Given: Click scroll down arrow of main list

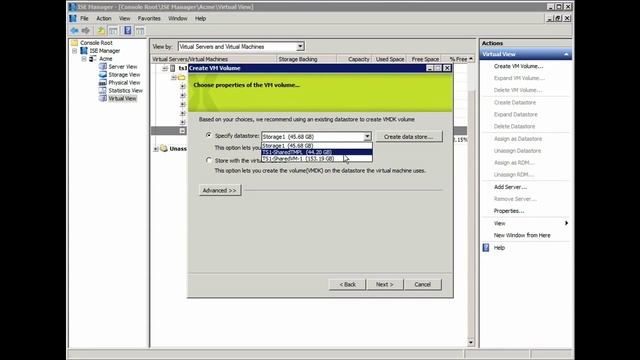Looking at the screenshot, I should (x=471, y=342).
